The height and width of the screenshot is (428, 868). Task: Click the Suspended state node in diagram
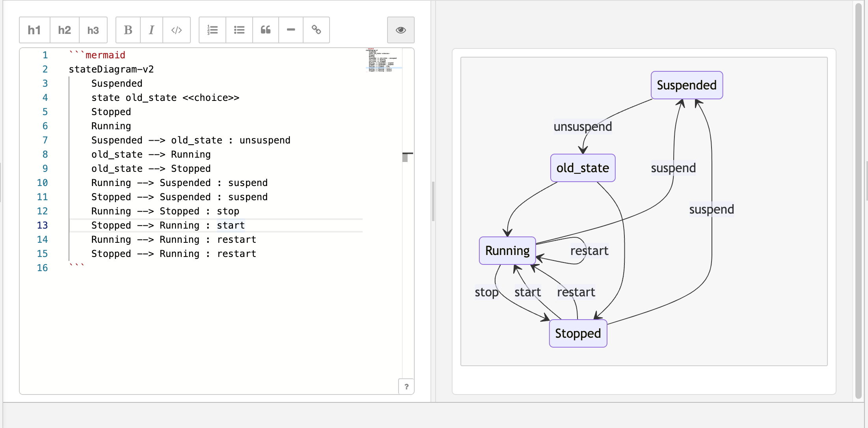point(687,85)
